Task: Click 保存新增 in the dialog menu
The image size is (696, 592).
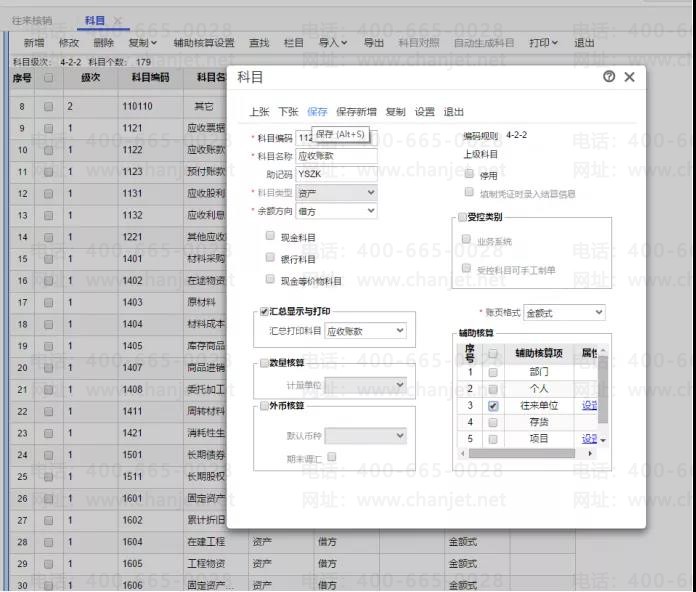Action: pyautogui.click(x=356, y=112)
